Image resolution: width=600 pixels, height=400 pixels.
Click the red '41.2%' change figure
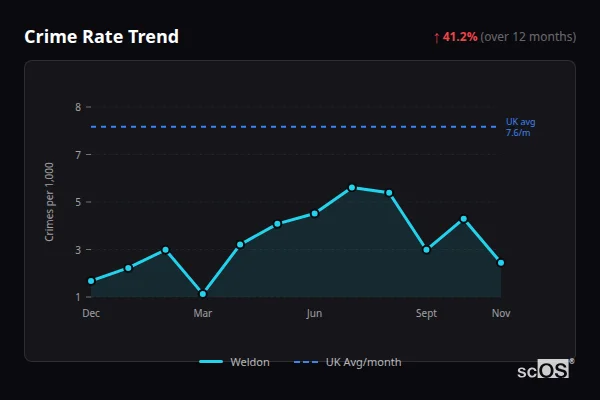[460, 37]
